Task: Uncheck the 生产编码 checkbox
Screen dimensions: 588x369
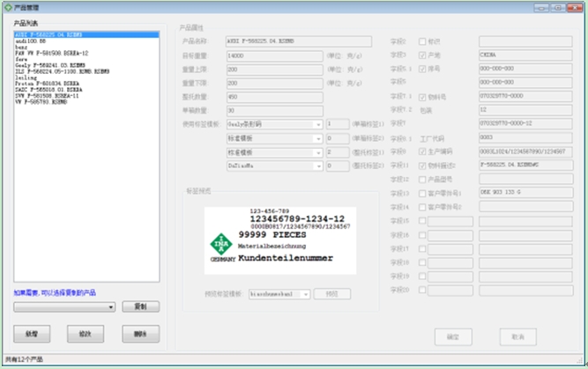Action: tap(422, 151)
